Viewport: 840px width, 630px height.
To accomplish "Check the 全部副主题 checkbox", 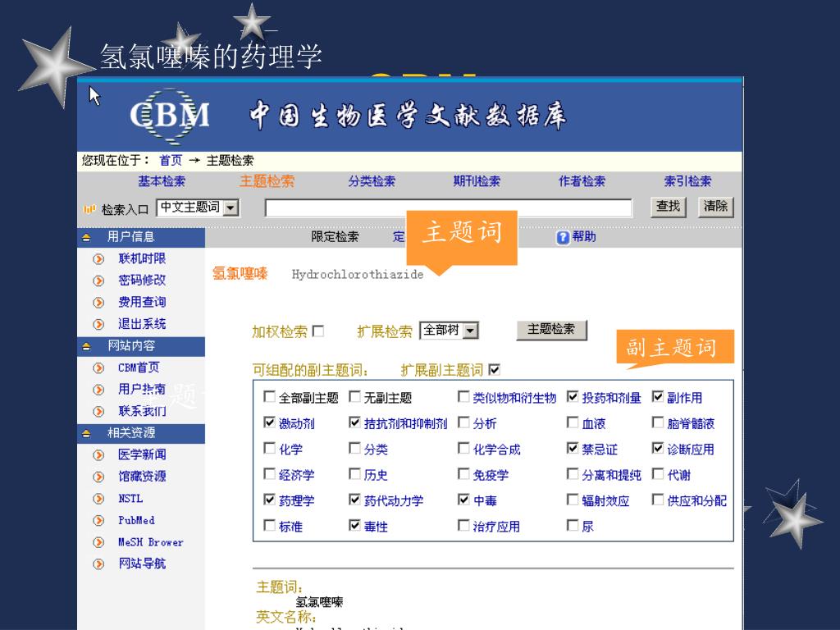I will pos(269,396).
